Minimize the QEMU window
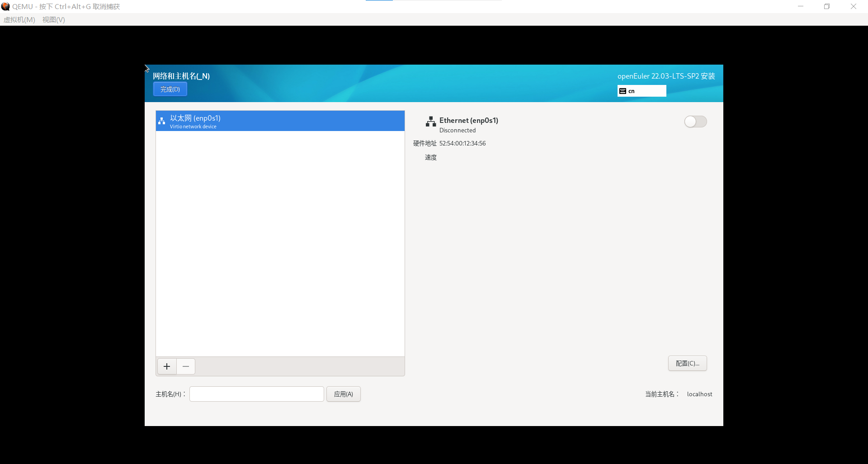Screen dimensions: 868x464 tap(801, 6)
